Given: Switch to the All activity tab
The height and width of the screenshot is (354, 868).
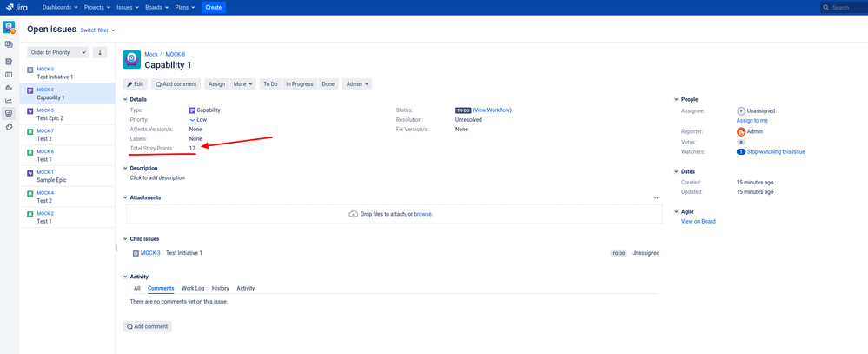Looking at the screenshot, I should (136, 288).
